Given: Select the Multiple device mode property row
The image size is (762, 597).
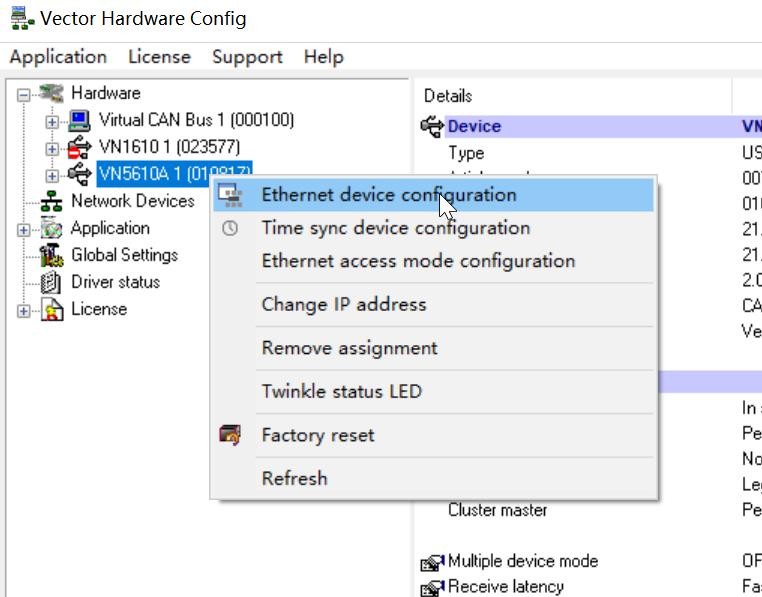Looking at the screenshot, I should tap(522, 561).
